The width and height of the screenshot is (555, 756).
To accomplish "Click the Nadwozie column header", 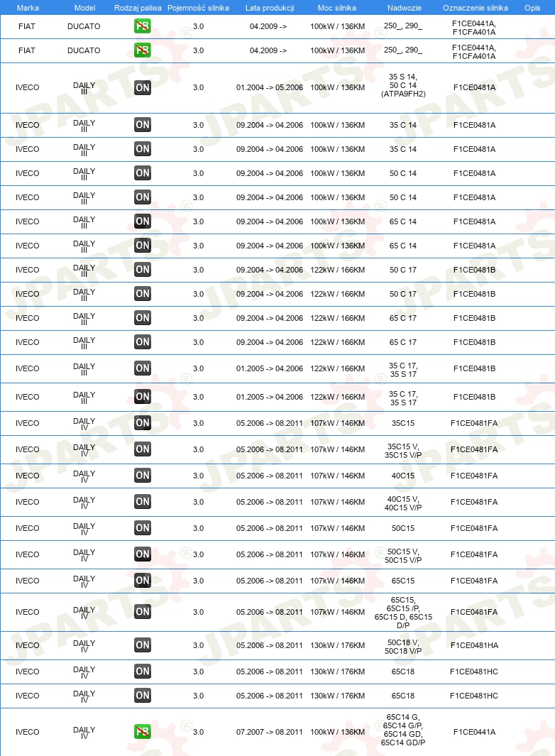I will [404, 8].
